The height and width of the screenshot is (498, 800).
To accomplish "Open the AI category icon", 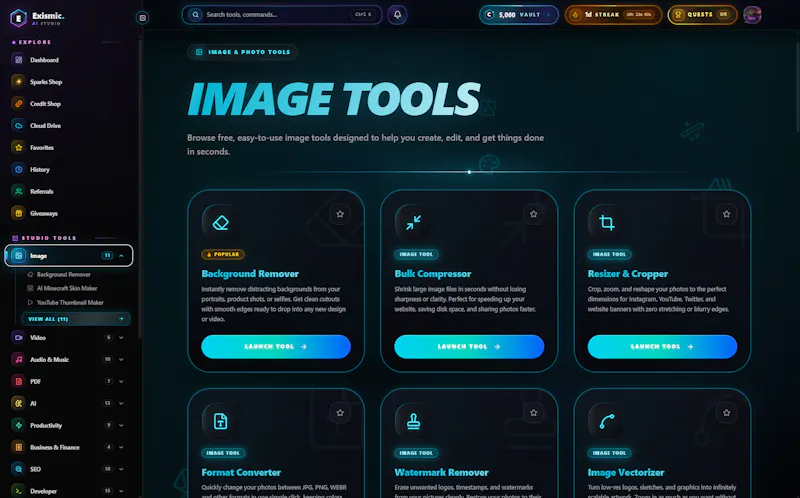I will [x=18, y=403].
